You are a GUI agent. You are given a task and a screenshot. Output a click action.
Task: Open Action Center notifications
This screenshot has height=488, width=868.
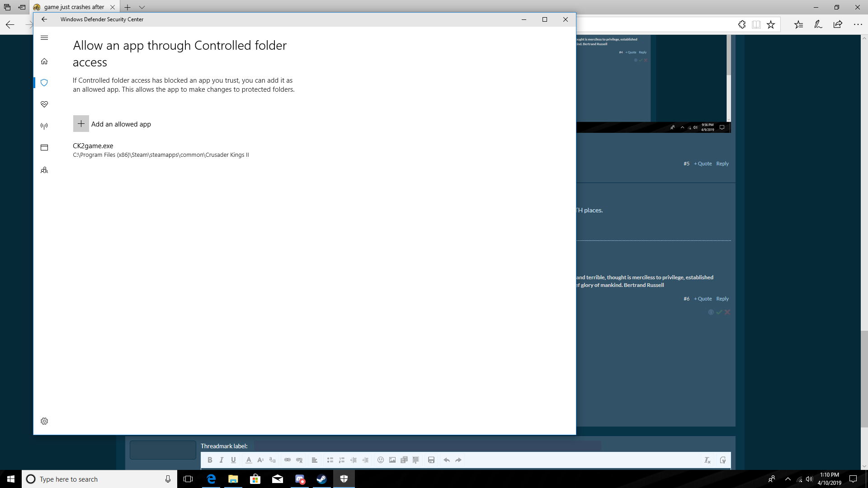tap(853, 479)
